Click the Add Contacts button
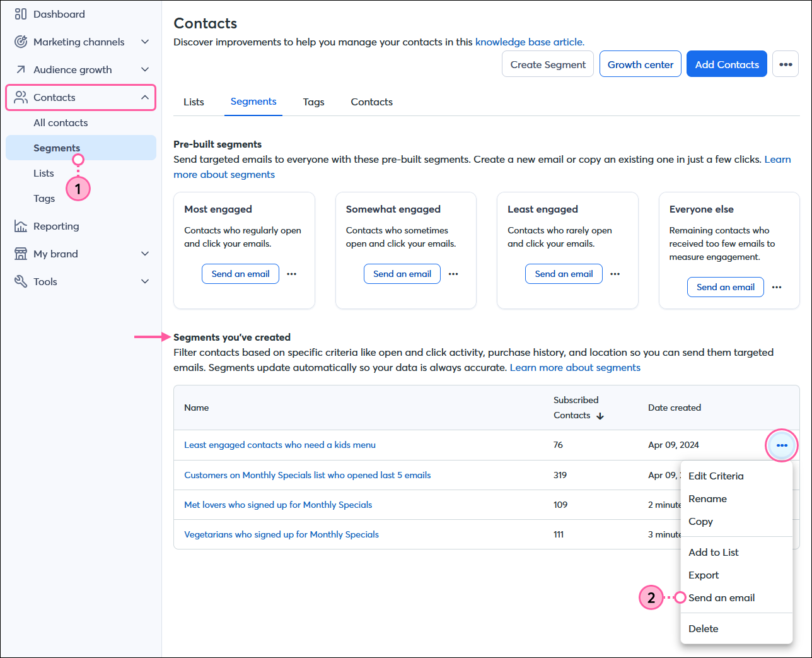 (727, 64)
